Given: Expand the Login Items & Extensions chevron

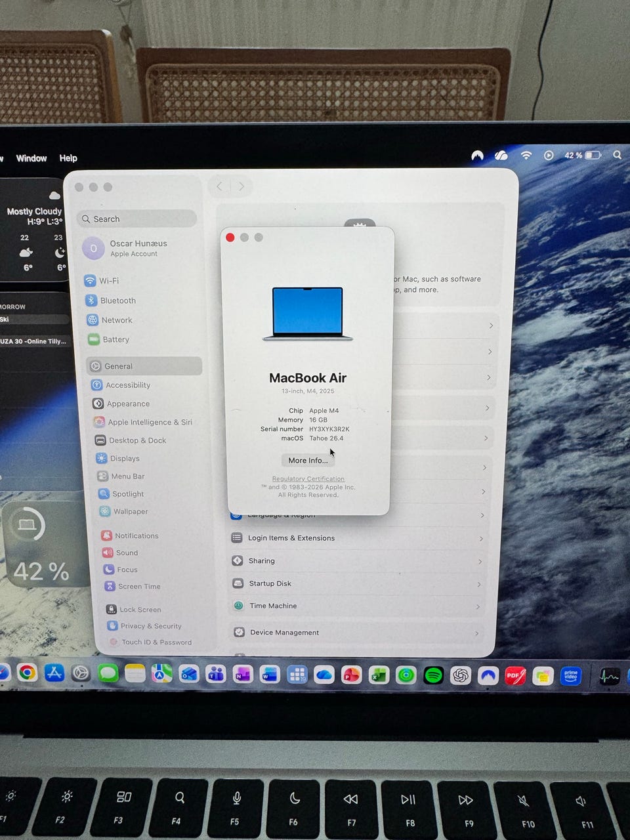Looking at the screenshot, I should tap(481, 539).
